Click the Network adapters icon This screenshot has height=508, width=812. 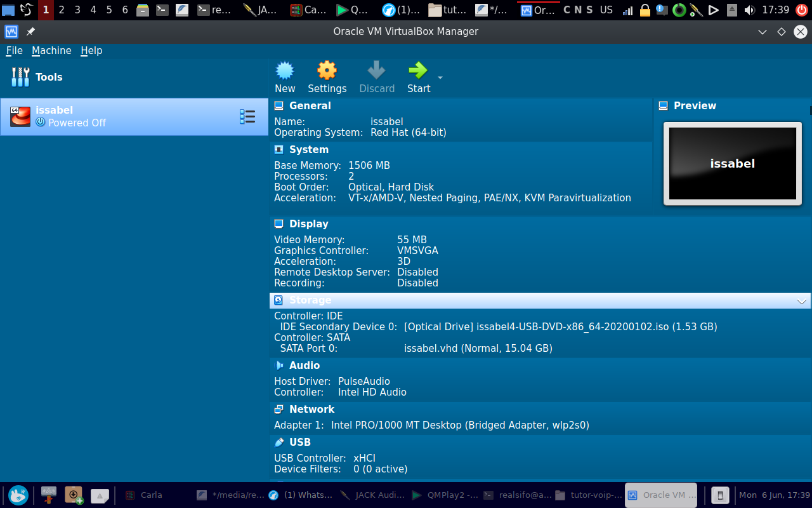click(279, 410)
